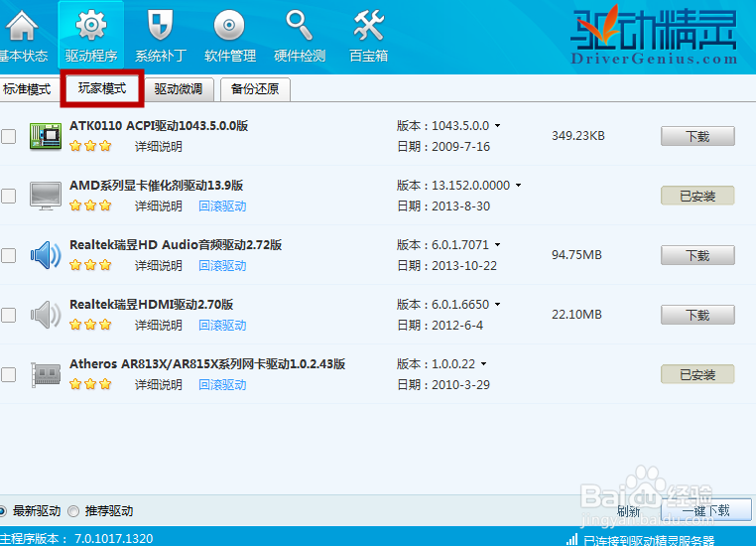
Task: Click the Realtek HDMI star rating
Action: [x=90, y=325]
